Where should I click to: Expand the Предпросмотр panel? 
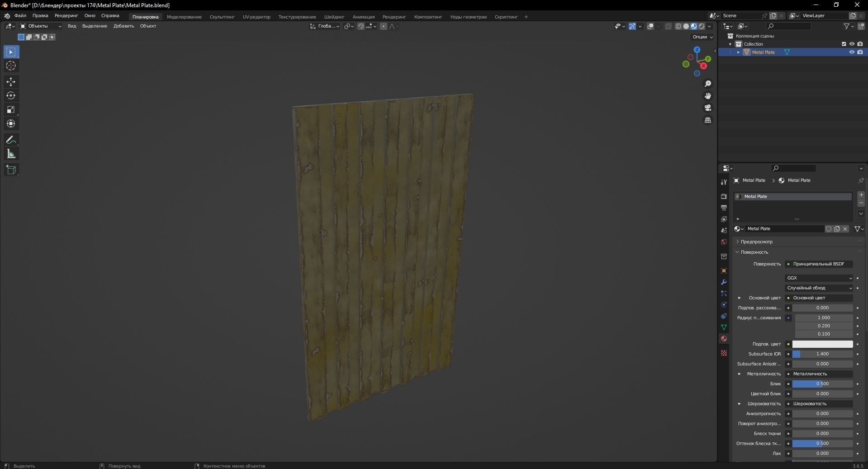click(x=737, y=242)
